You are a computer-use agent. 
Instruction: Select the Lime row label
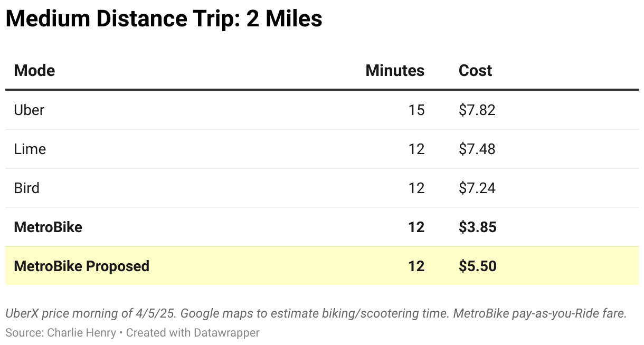click(x=30, y=149)
